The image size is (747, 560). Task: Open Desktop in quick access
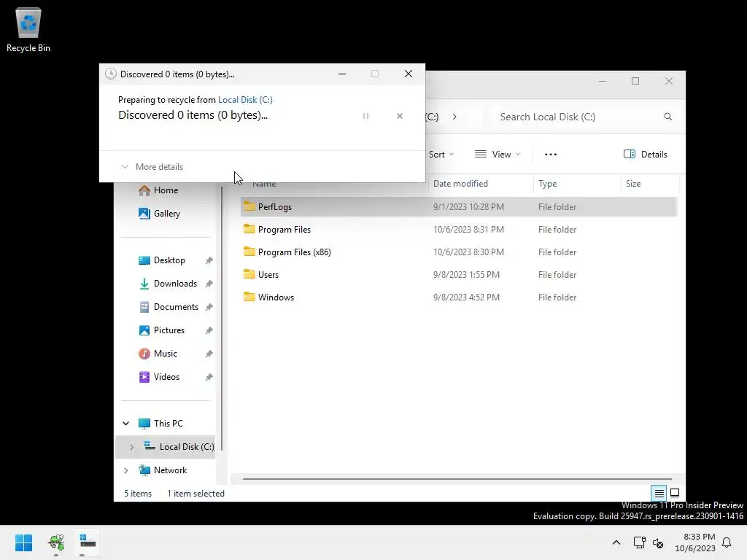pos(169,260)
